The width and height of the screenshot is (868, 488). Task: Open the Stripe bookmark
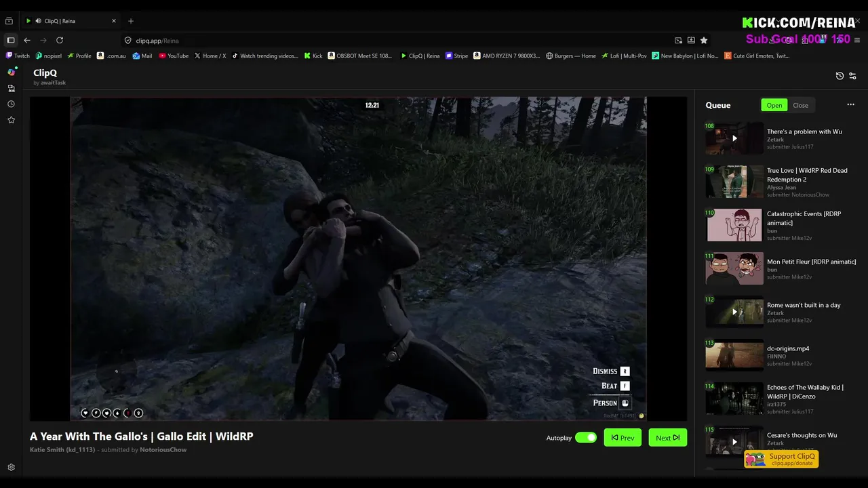[457, 56]
